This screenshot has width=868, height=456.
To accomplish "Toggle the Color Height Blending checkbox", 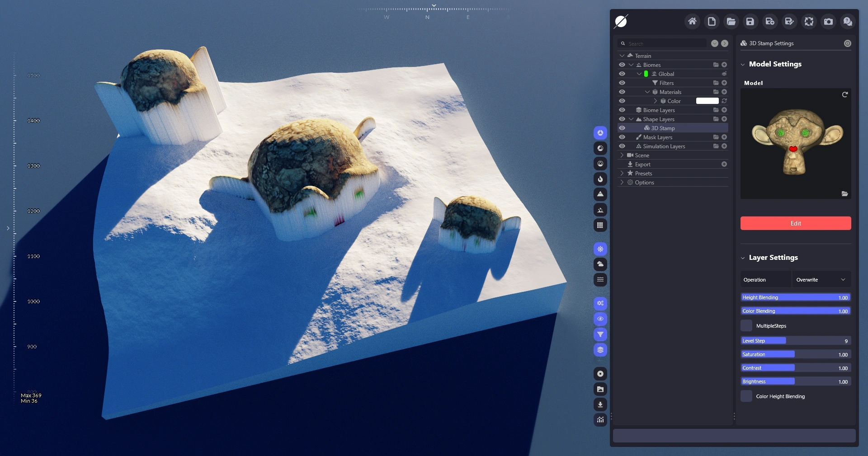I will pyautogui.click(x=746, y=396).
